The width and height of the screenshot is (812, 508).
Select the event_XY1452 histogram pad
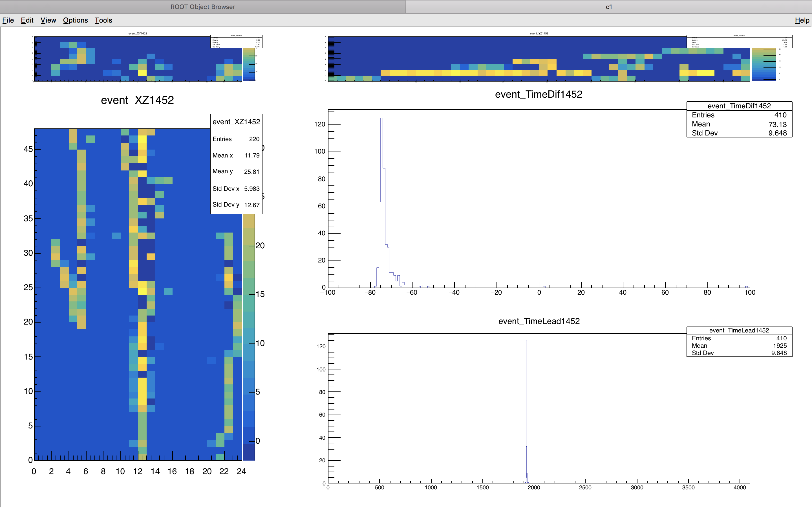138,59
